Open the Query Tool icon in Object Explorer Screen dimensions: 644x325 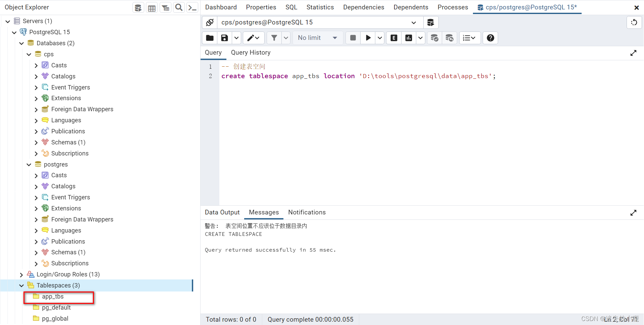coord(138,7)
